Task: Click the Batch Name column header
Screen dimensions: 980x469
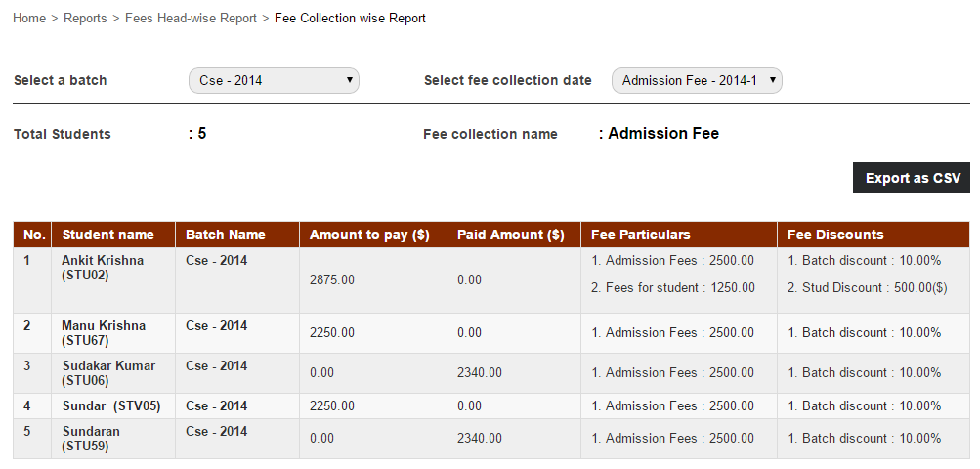Action: pyautogui.click(x=226, y=234)
